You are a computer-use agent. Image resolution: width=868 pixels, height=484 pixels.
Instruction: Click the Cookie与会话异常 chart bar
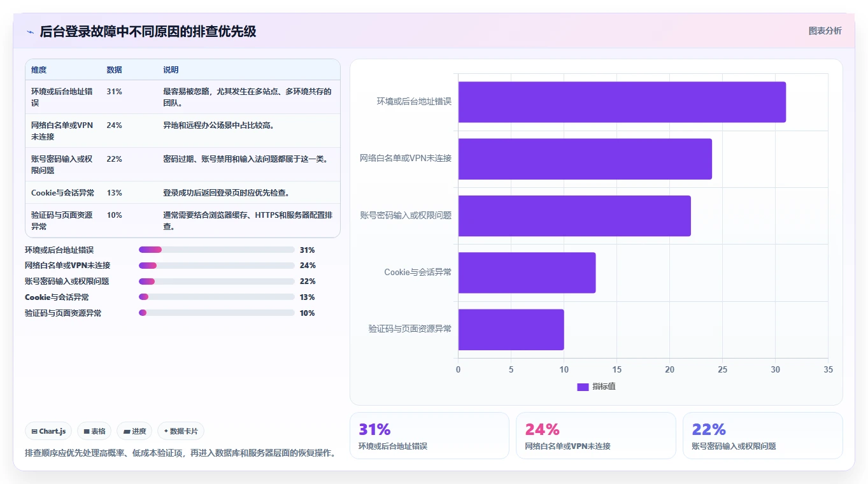(527, 273)
